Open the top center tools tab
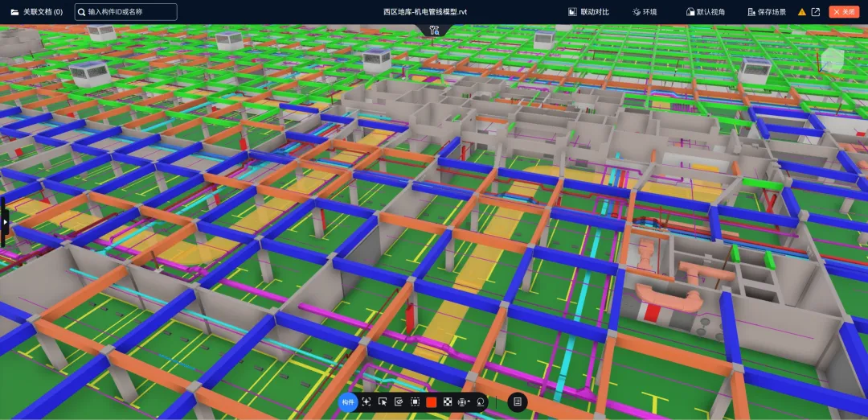 (x=434, y=31)
